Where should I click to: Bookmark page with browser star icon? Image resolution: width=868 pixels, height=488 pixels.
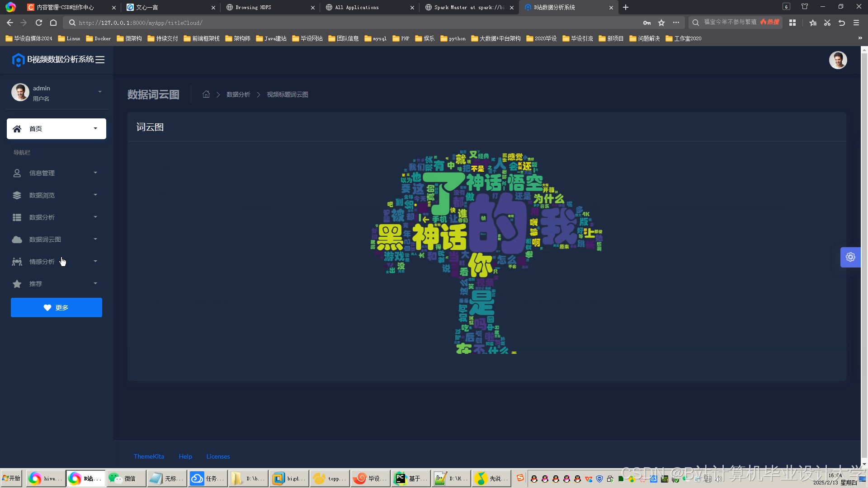[661, 23]
